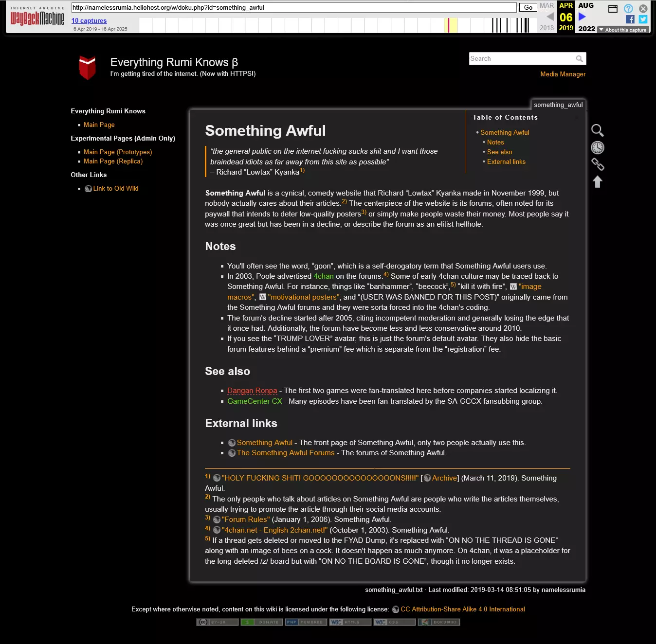Open the W3C CSS badge

click(x=395, y=622)
